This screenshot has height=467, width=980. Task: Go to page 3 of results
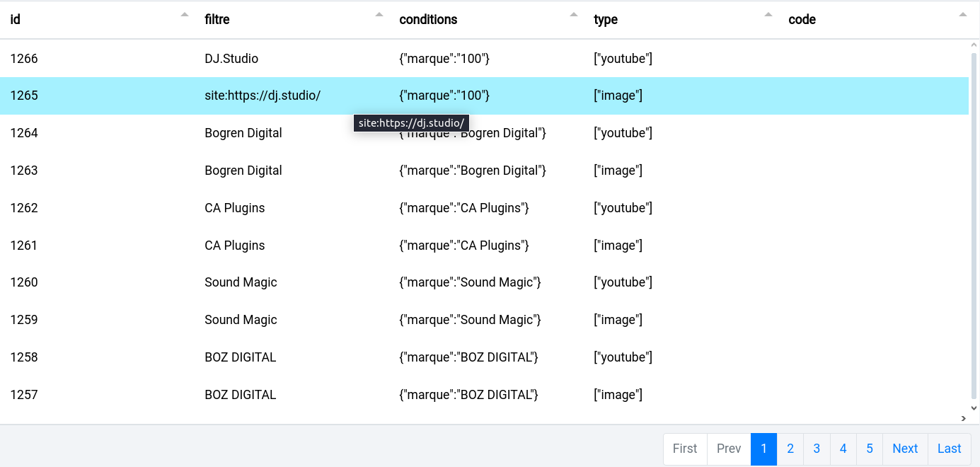817,449
